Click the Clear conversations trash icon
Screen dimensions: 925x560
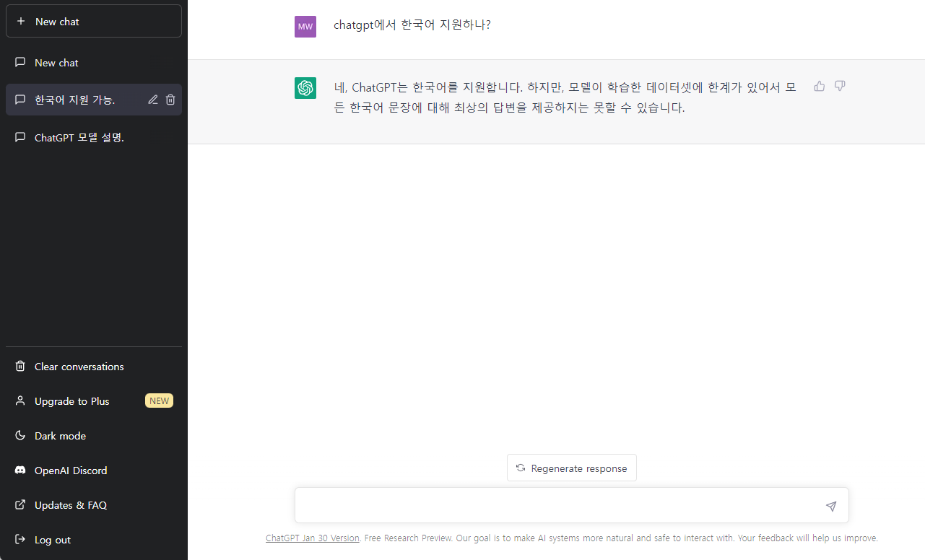tap(20, 367)
